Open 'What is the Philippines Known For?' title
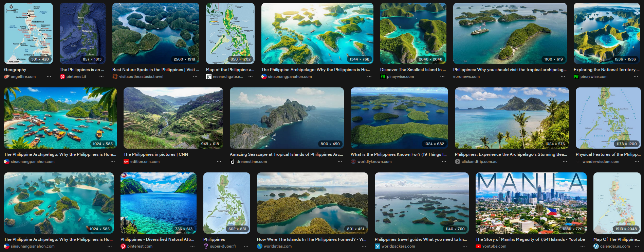 pos(399,154)
